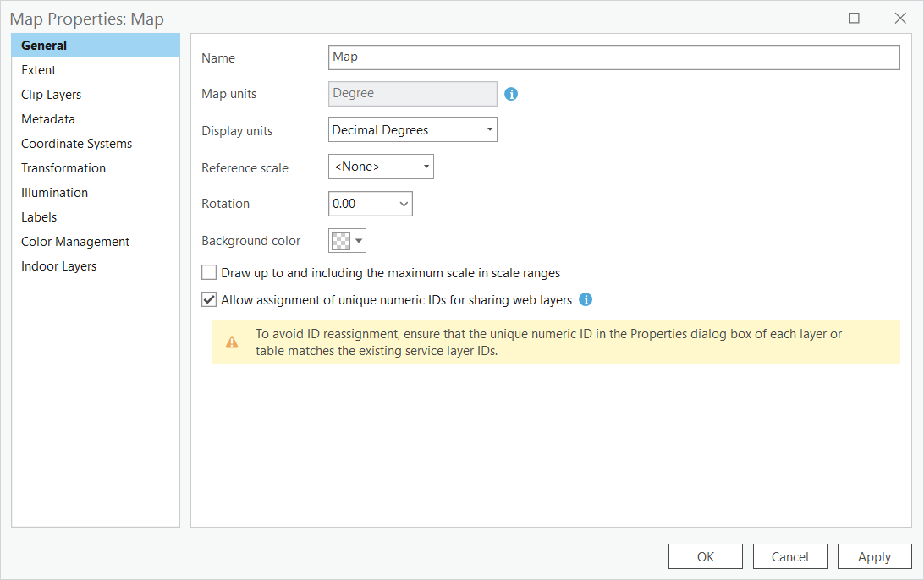Disable unique numeric IDs for web layers

[x=208, y=299]
